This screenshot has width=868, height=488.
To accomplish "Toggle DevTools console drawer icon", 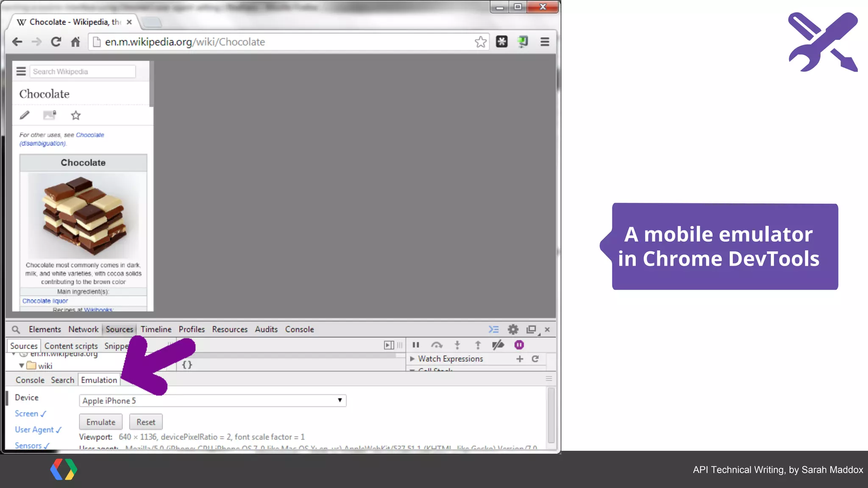I will [x=493, y=329].
